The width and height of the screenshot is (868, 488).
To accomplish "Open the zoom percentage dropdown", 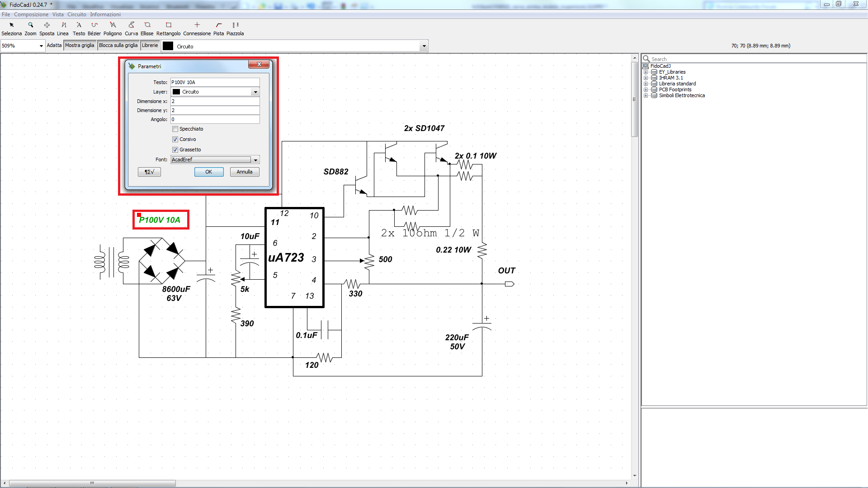I will 41,46.
